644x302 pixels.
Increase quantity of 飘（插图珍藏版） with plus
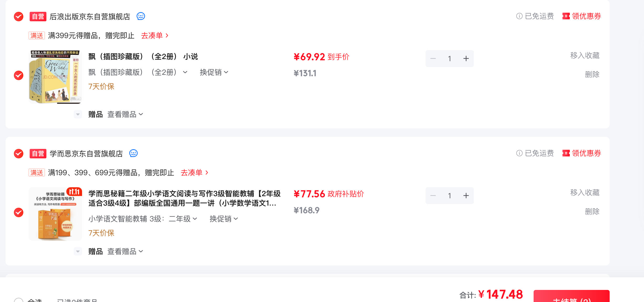(x=466, y=59)
